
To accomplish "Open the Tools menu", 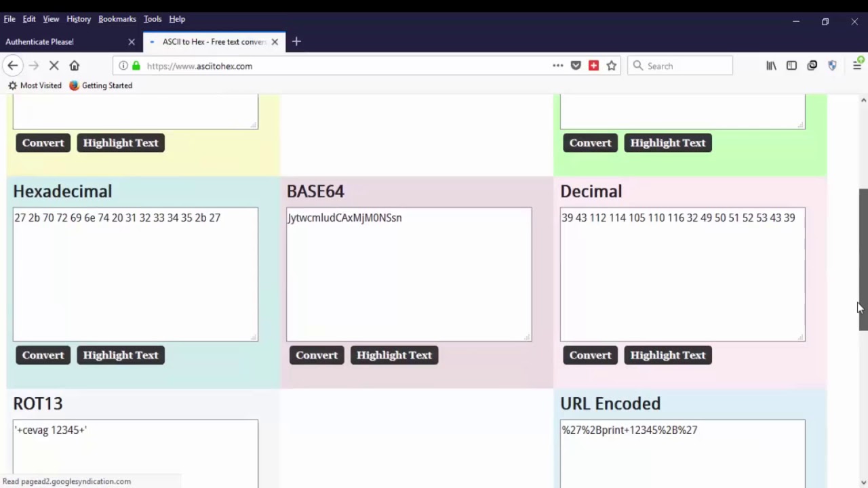I will pos(153,19).
